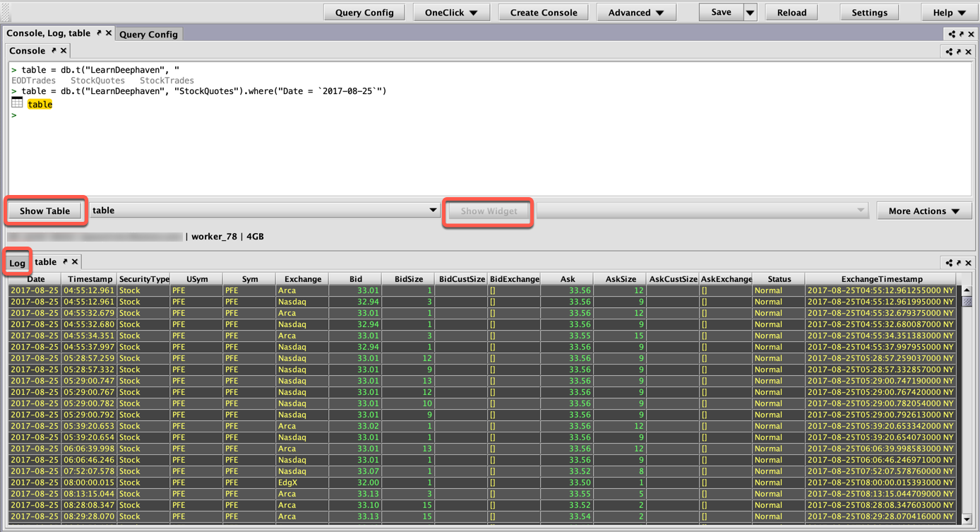Pop out the Console tab with arrow icon
980x532 pixels.
click(54, 51)
